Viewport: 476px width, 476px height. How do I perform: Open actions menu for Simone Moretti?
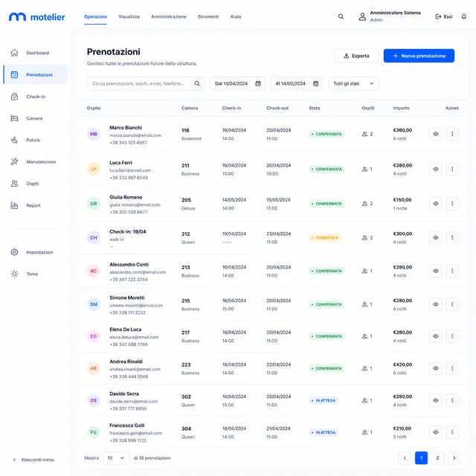pos(452,304)
